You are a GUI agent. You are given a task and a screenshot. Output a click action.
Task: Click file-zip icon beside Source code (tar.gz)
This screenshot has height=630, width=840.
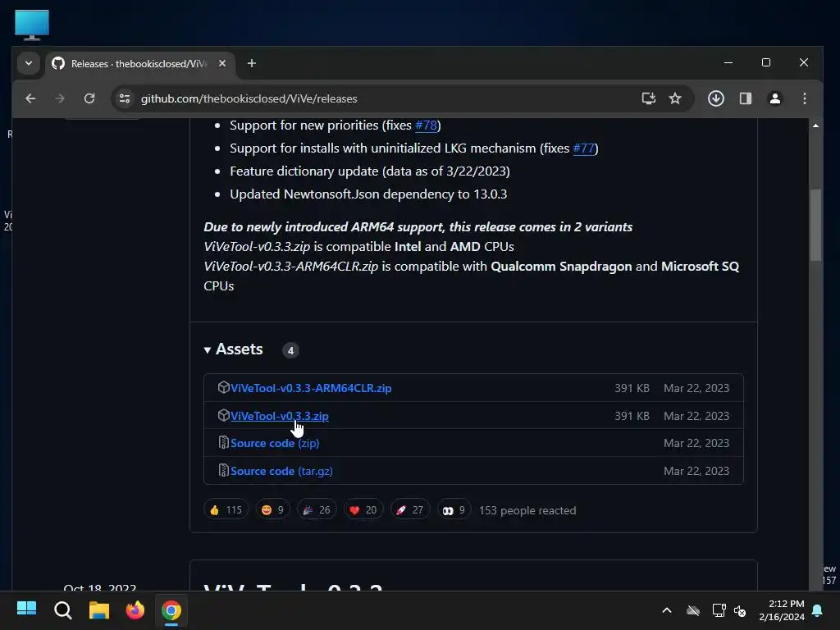click(223, 470)
